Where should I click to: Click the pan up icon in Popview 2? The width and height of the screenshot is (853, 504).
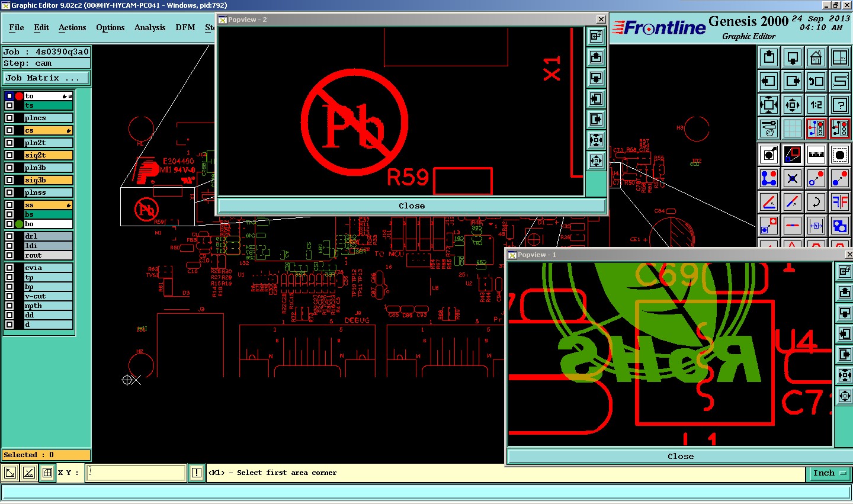596,57
